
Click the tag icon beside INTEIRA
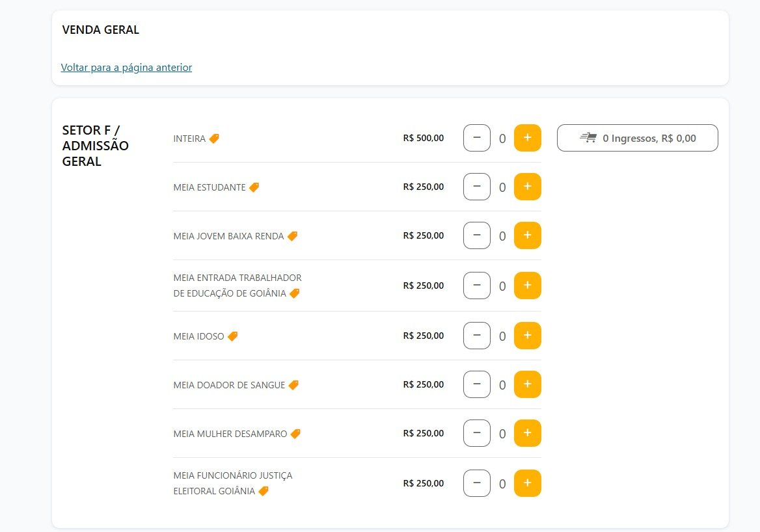pyautogui.click(x=214, y=139)
